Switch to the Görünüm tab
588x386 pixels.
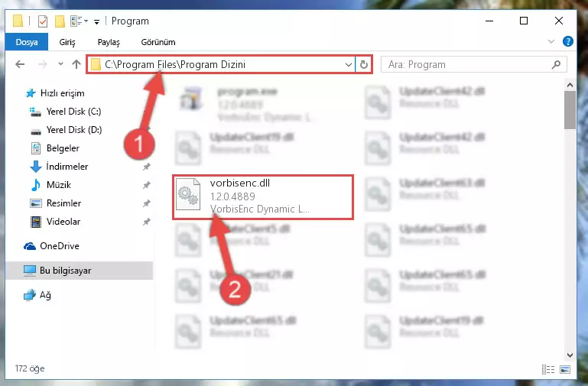(x=158, y=42)
